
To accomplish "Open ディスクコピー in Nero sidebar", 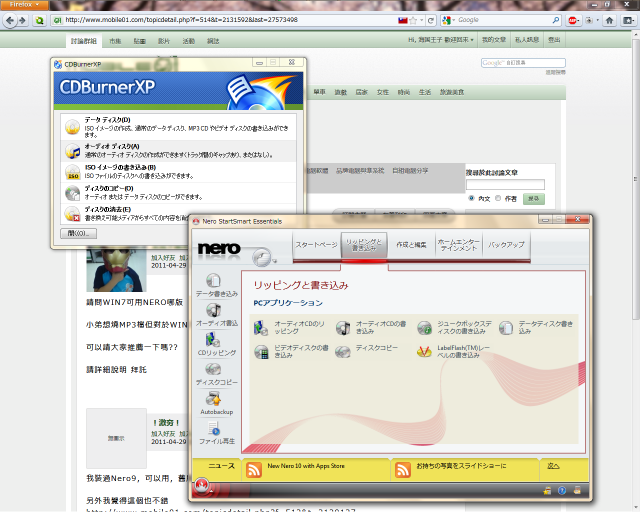I will (216, 374).
